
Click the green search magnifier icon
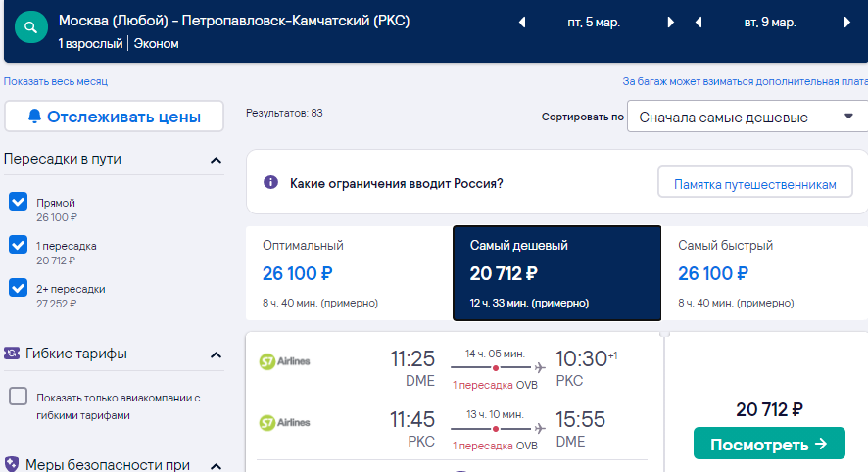[31, 27]
